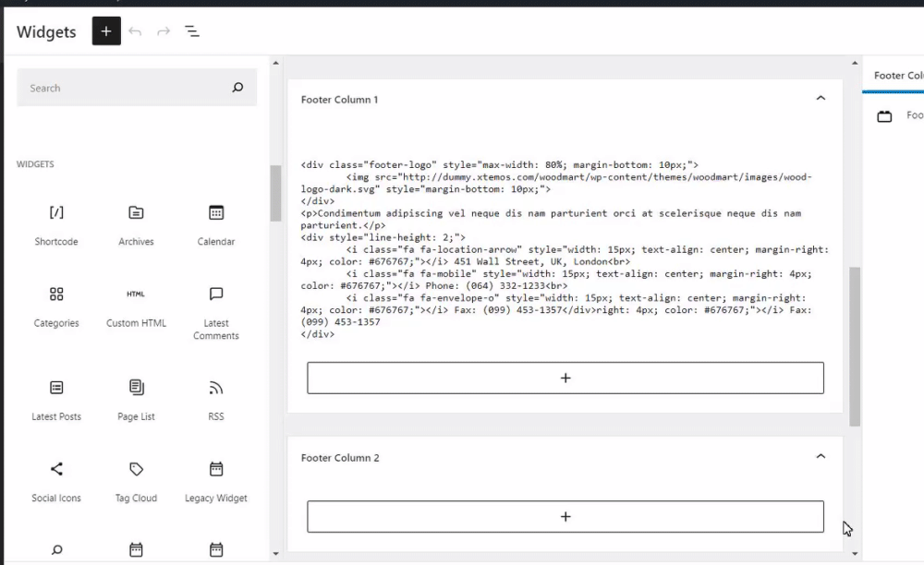Open the List View icon
The image size is (924, 565).
tap(192, 31)
